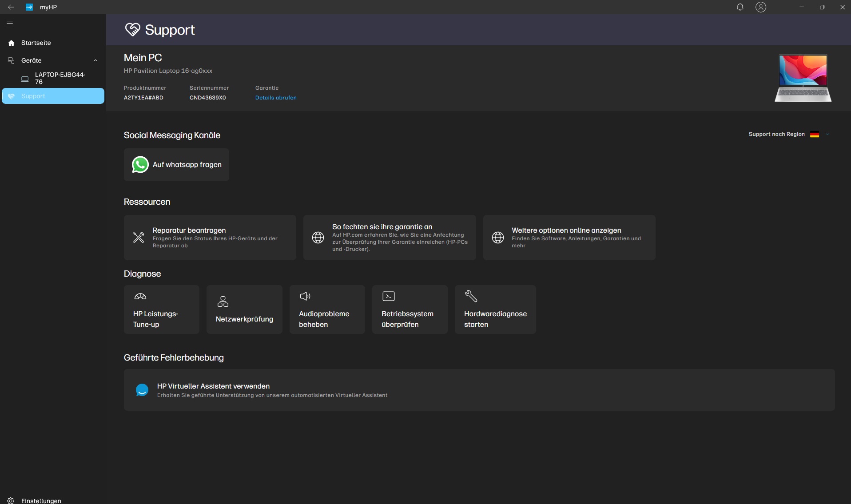Click the back arrow in title bar
Image resolution: width=851 pixels, height=504 pixels.
11,7
